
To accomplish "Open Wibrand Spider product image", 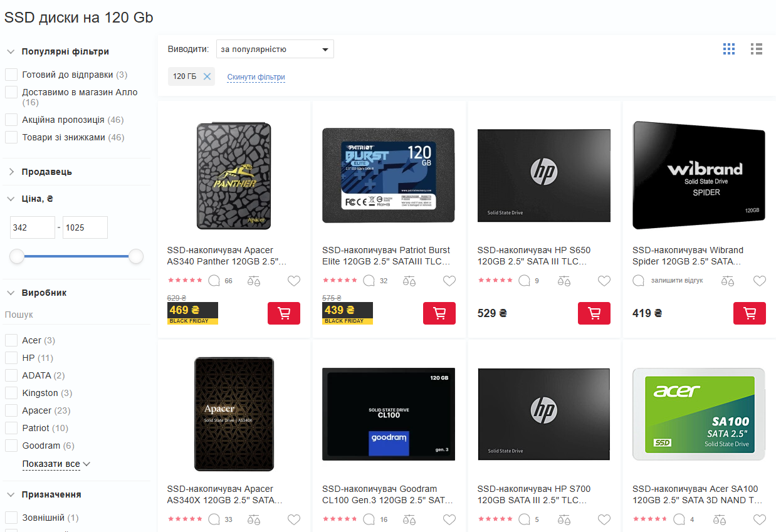I will 699,175.
